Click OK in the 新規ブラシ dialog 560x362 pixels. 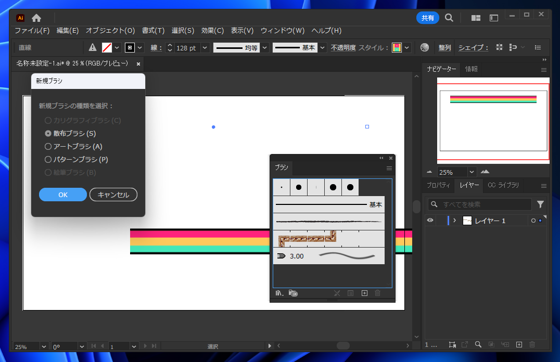pyautogui.click(x=63, y=195)
